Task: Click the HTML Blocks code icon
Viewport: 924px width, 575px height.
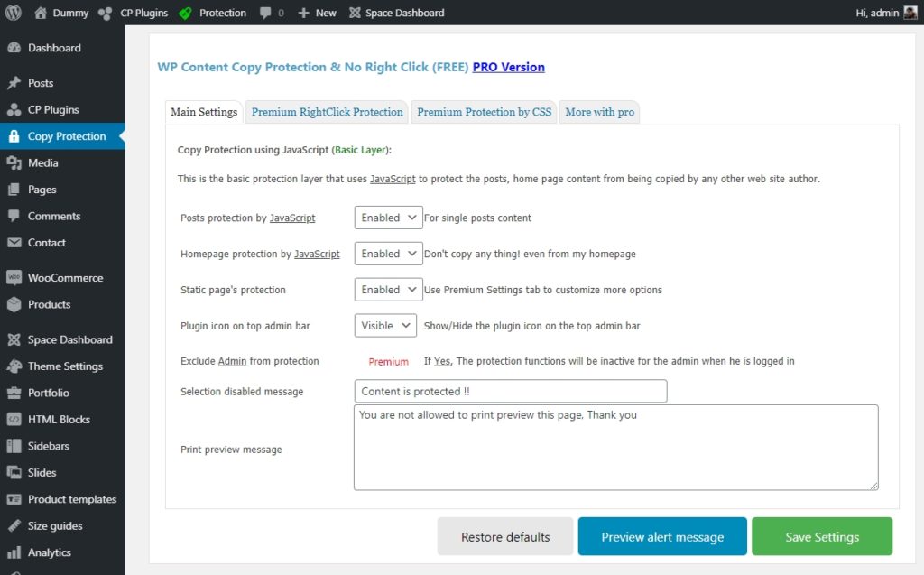Action: point(14,420)
